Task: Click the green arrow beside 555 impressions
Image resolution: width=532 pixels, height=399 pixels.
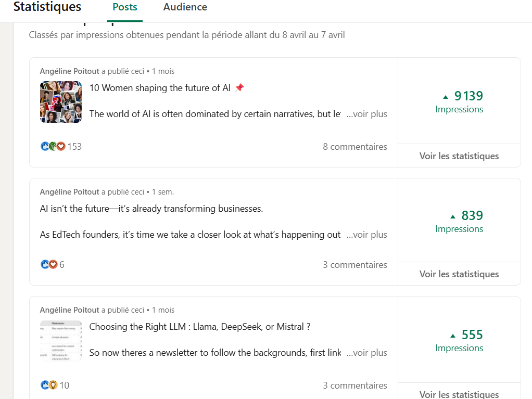Action: 453,336
